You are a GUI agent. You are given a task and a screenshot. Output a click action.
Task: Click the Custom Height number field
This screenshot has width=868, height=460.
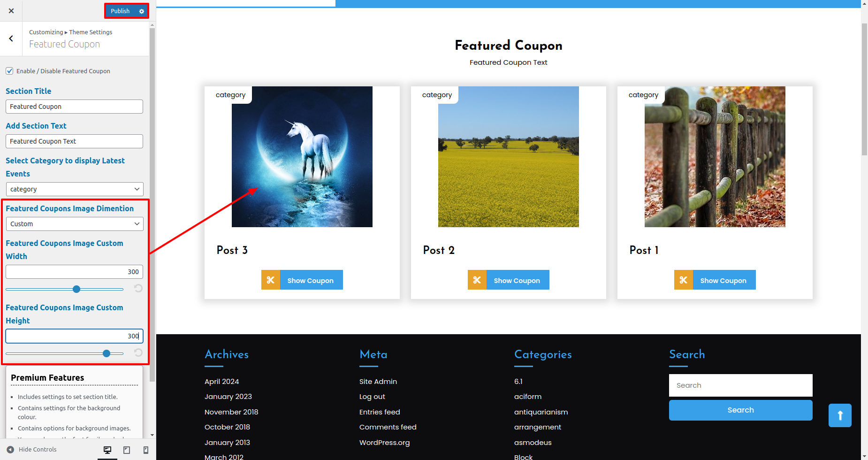click(x=74, y=336)
